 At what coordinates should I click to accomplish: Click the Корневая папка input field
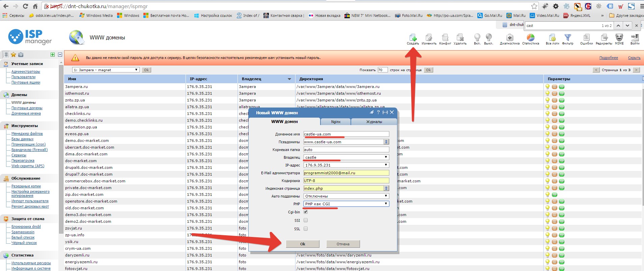pos(346,150)
